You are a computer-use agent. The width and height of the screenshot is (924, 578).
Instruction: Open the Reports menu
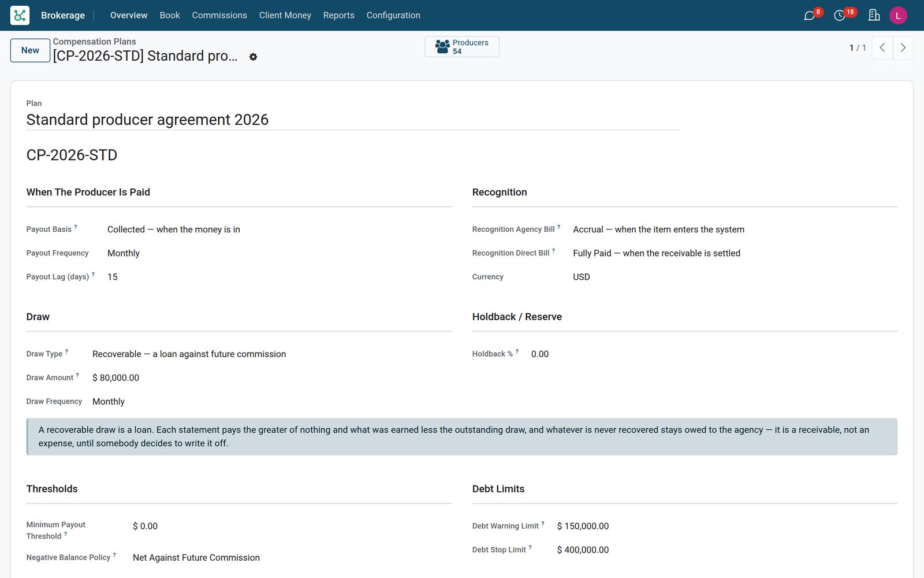339,16
